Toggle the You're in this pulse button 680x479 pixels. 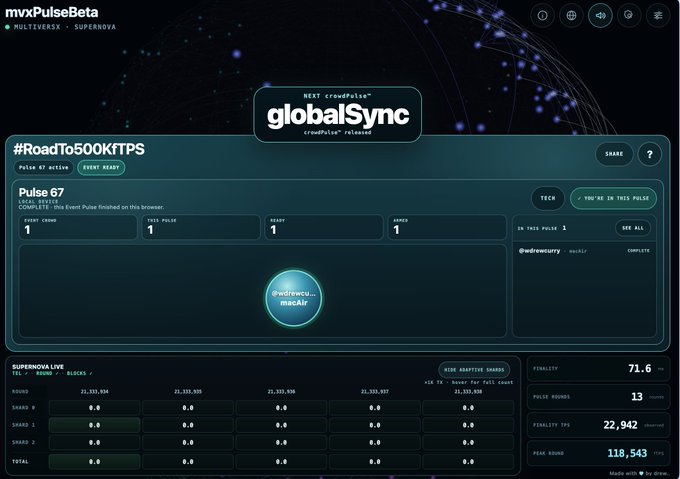[613, 198]
